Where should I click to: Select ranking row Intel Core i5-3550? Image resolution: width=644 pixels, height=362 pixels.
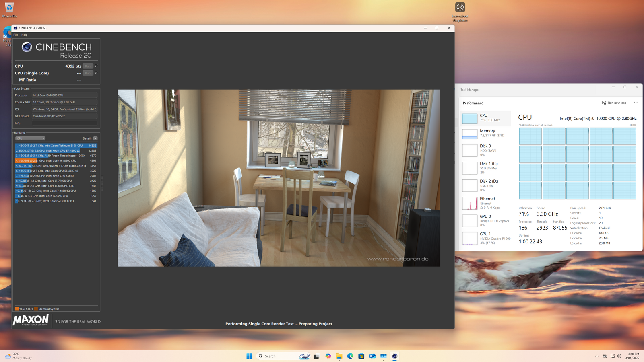coord(56,196)
